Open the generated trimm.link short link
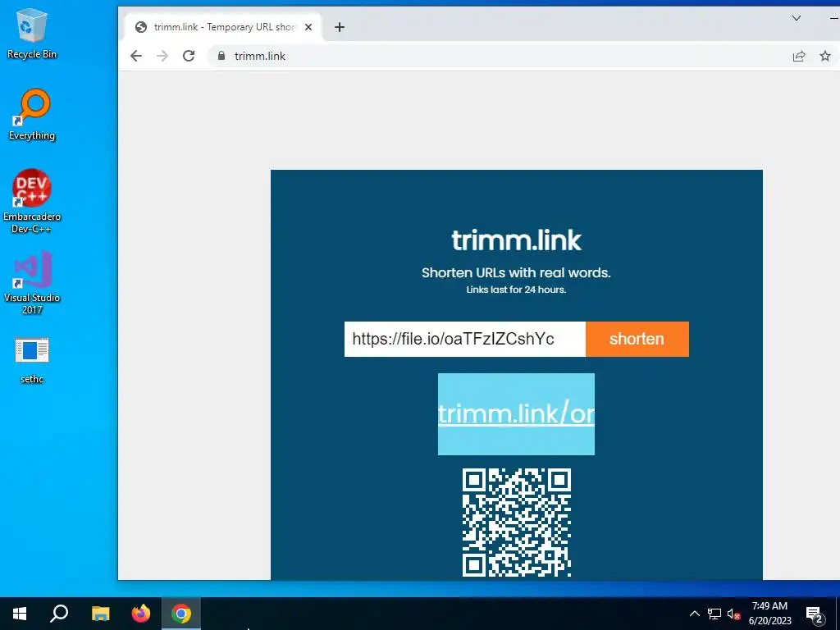The image size is (840, 630). point(517,414)
